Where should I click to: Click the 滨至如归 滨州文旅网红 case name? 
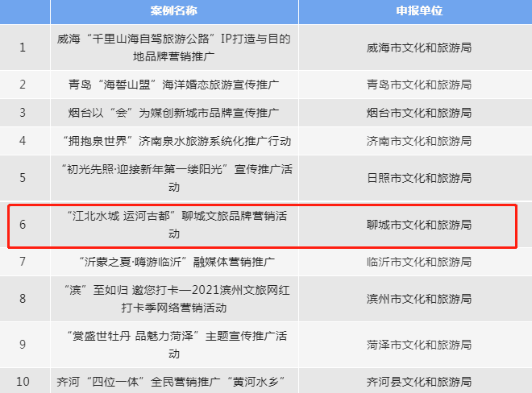[177, 299]
